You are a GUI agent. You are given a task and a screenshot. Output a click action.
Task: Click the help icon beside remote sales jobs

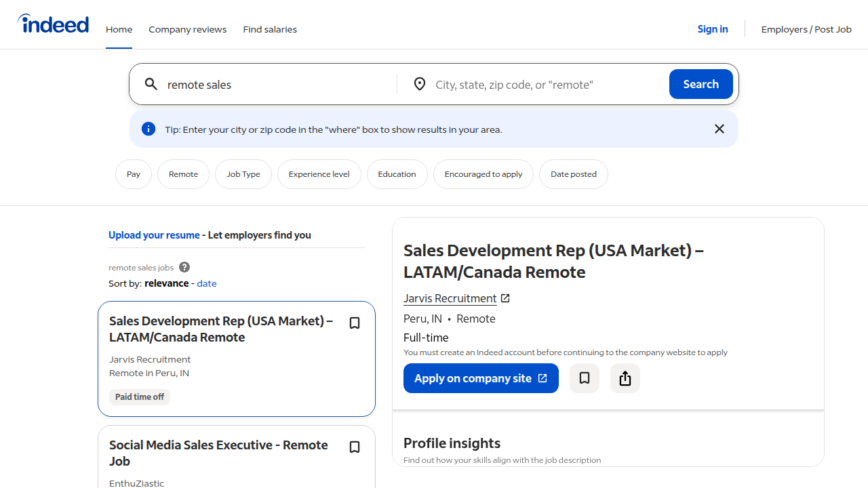coord(184,267)
